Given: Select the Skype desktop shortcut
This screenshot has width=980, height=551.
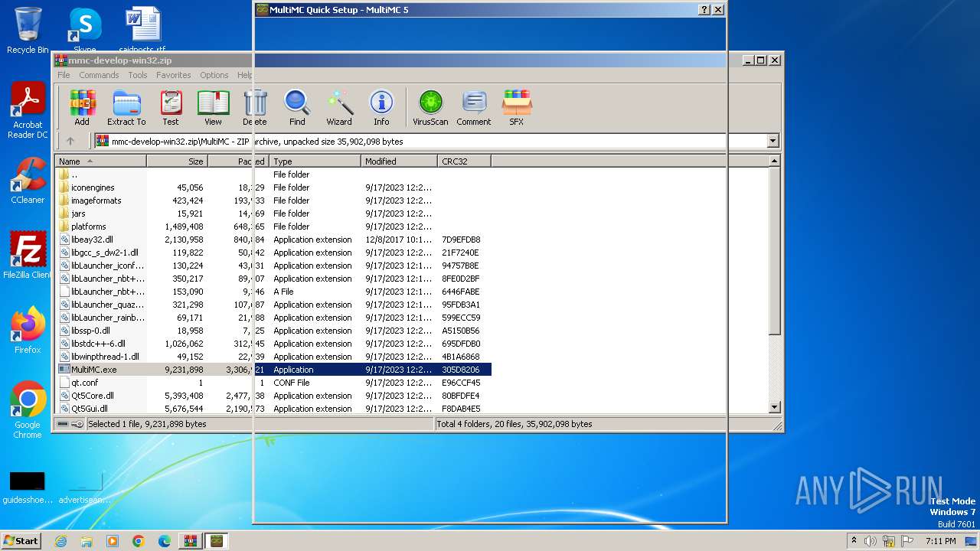Looking at the screenshot, I should (x=84, y=31).
